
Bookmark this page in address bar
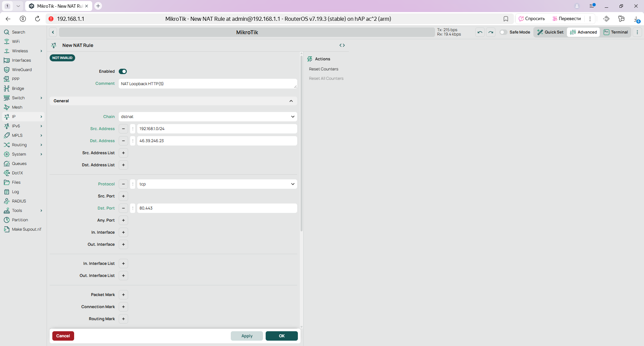(x=506, y=19)
